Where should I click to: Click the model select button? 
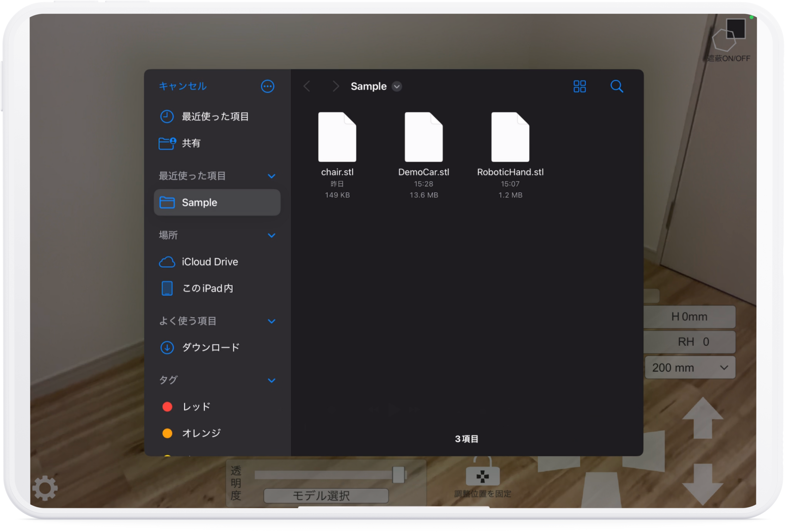[x=326, y=495]
